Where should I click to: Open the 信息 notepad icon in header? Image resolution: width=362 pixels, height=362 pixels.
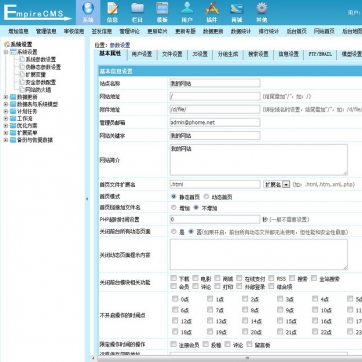[113, 9]
